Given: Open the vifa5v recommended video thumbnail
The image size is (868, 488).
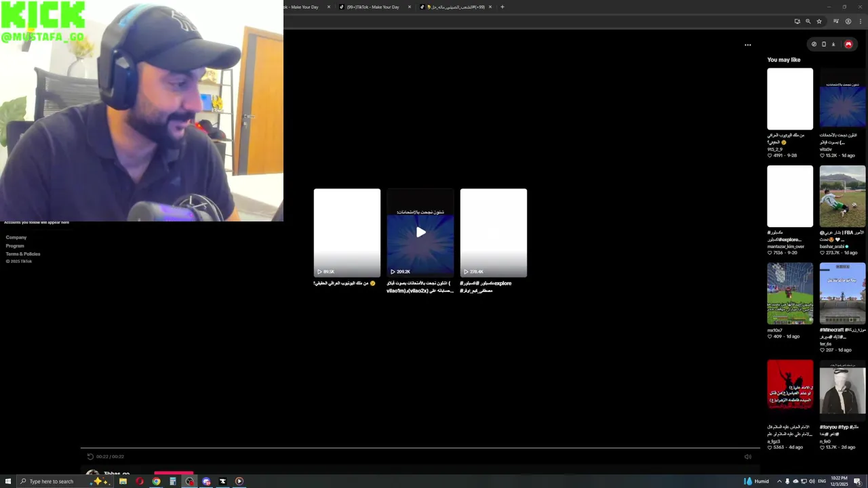Looking at the screenshot, I should [842, 99].
